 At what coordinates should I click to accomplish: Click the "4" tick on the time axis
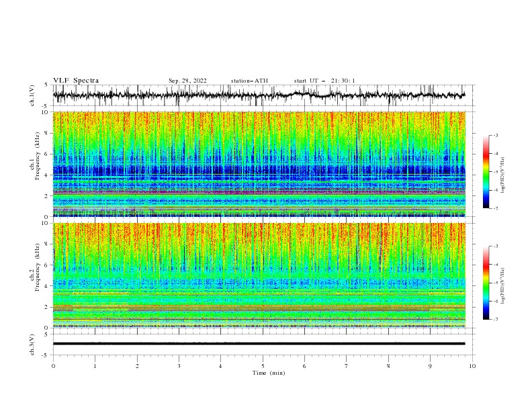pyautogui.click(x=220, y=366)
